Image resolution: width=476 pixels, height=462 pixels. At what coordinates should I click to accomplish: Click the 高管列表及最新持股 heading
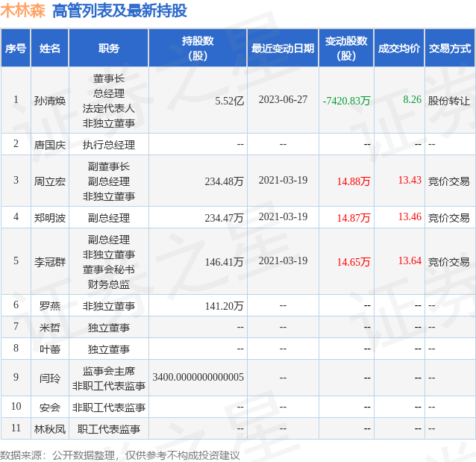point(119,11)
